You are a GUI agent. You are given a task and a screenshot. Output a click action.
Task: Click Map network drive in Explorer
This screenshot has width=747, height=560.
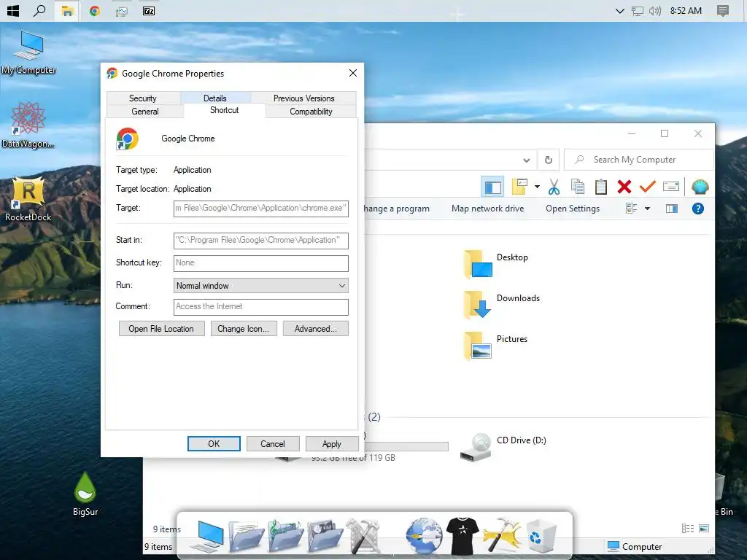(x=487, y=209)
